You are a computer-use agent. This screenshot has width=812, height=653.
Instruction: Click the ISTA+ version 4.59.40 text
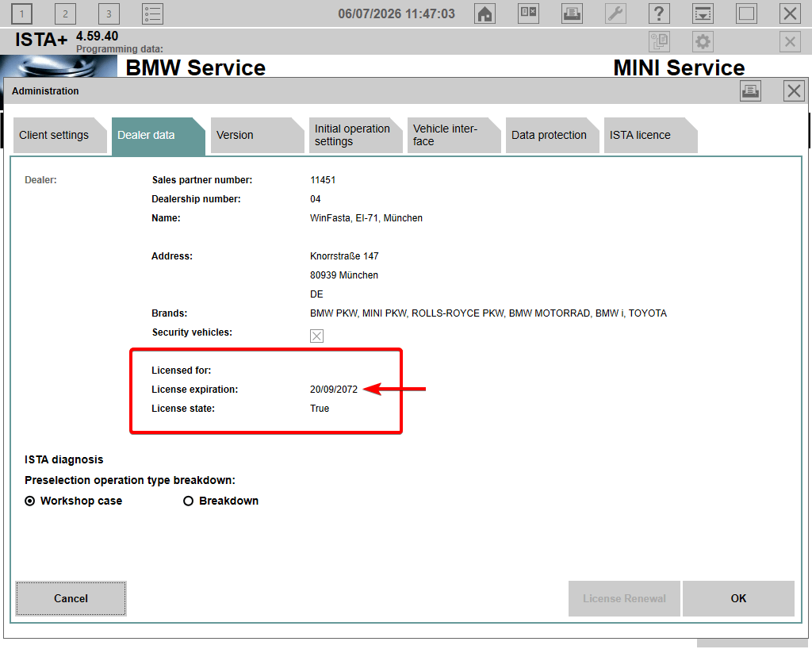[x=97, y=36]
